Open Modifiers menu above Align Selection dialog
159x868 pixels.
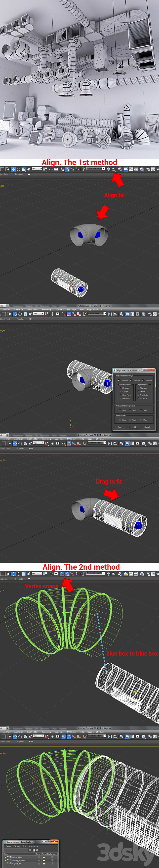point(6,309)
